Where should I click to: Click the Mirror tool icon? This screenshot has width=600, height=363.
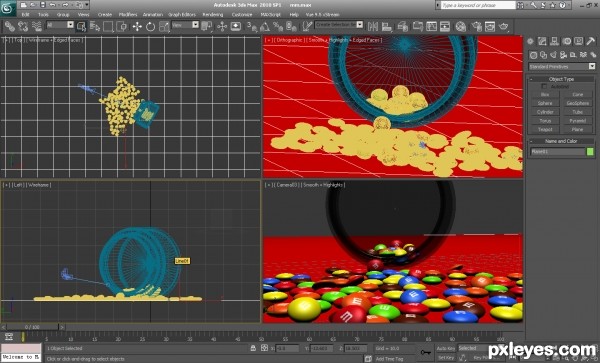[x=373, y=26]
